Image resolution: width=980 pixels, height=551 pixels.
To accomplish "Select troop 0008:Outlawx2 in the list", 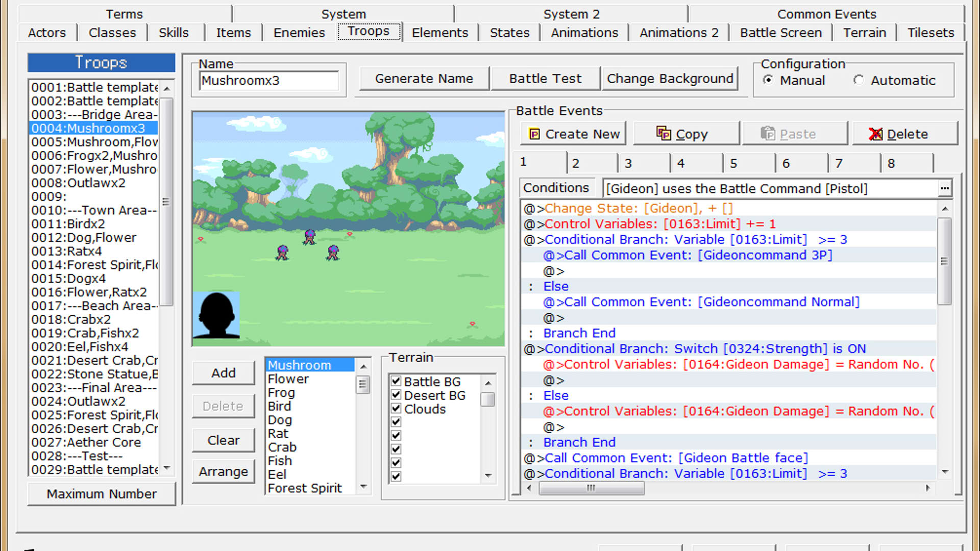I will (94, 183).
